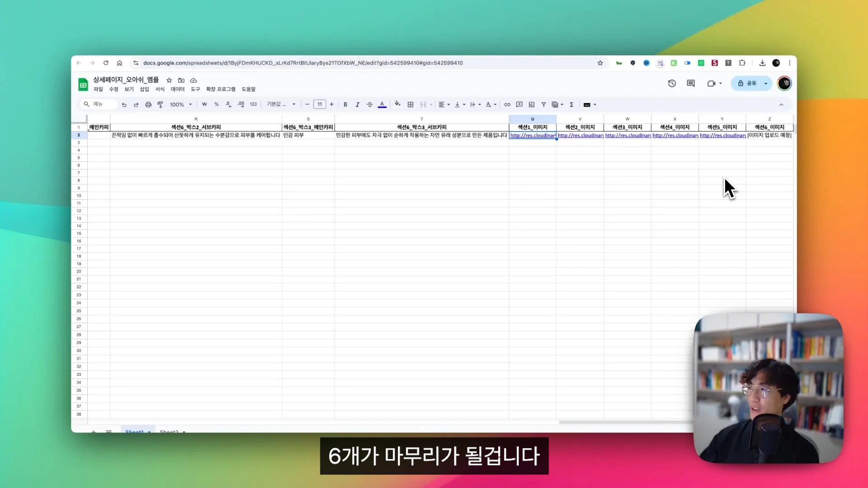View cloud save status
The width and height of the screenshot is (868, 488).
[x=193, y=80]
